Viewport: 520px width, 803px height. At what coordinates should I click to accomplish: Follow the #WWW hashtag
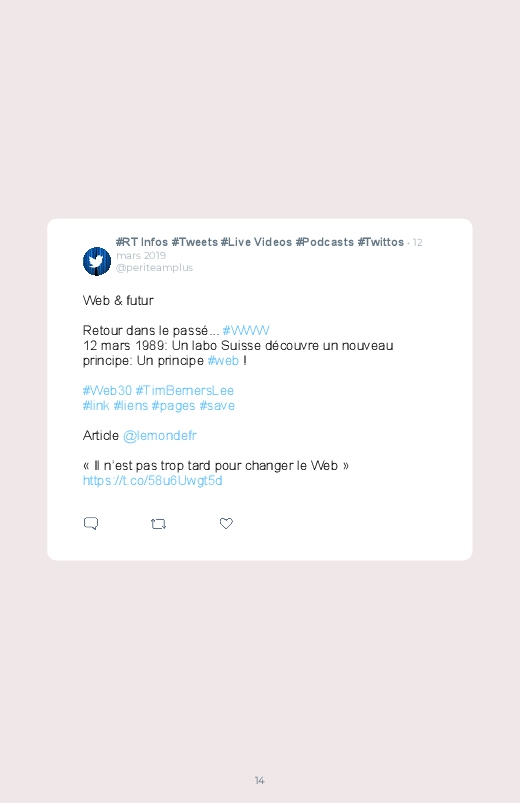(246, 330)
